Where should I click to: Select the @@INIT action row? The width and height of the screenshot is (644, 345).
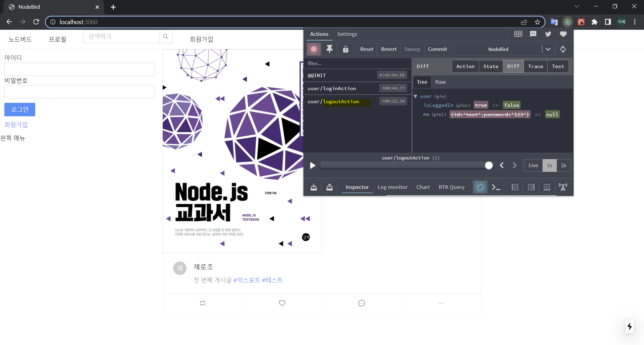(358, 75)
